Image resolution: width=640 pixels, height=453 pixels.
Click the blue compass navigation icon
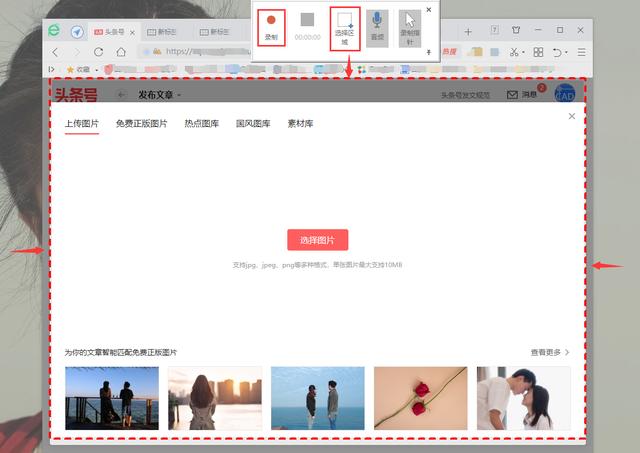click(x=77, y=31)
